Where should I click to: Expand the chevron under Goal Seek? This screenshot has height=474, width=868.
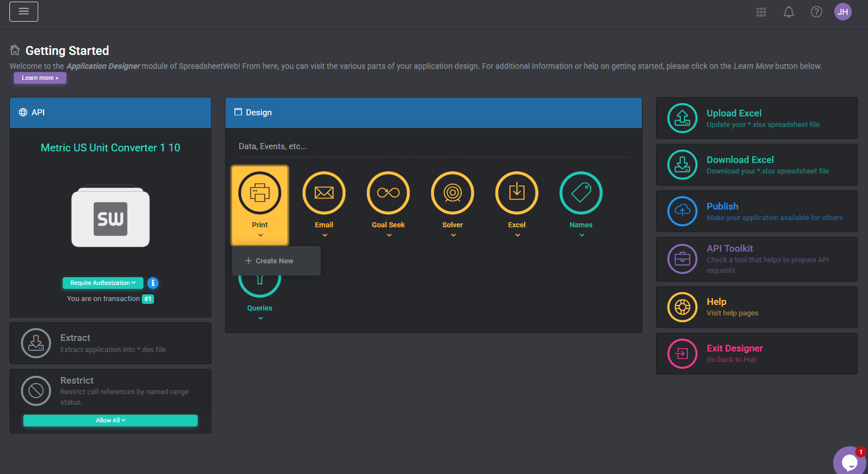(389, 235)
